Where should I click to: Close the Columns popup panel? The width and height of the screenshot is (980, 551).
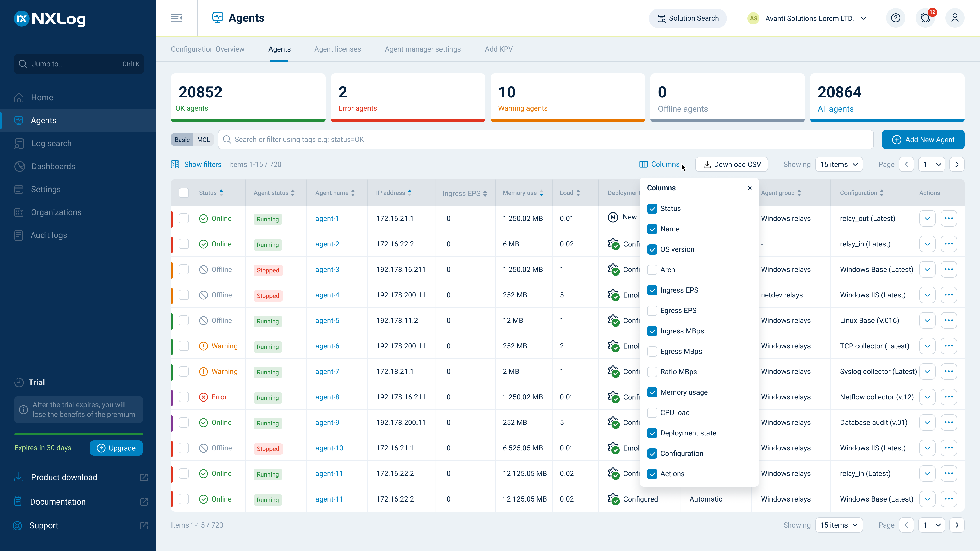click(x=750, y=188)
